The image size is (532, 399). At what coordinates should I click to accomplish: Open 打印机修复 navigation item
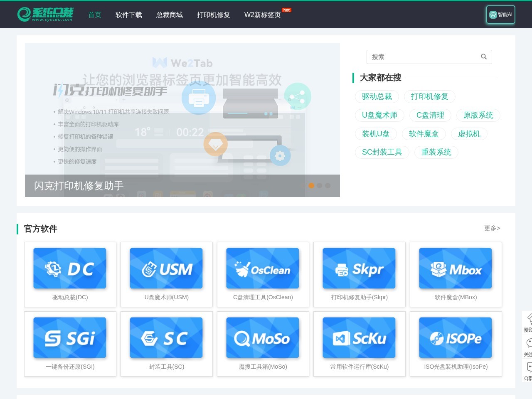click(x=214, y=15)
